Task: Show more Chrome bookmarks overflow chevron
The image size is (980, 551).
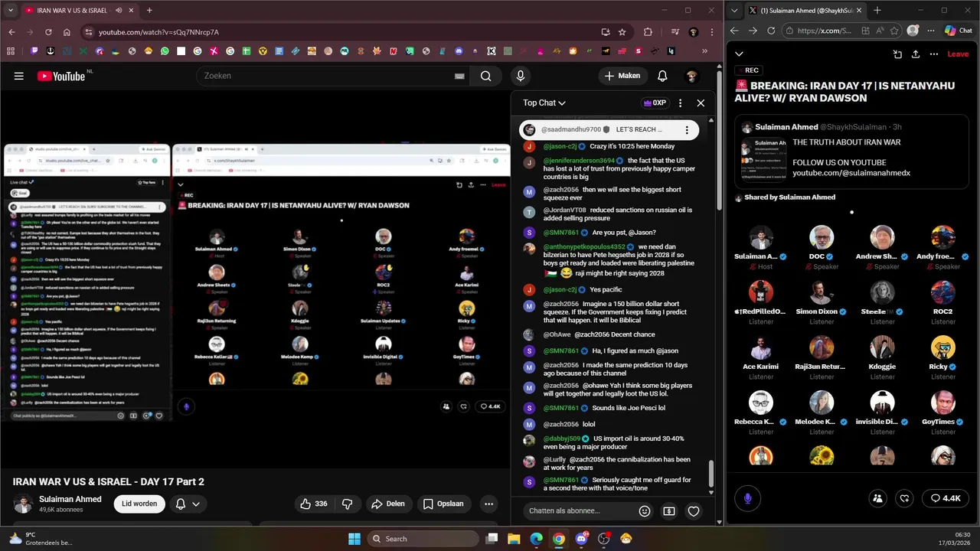Action: point(704,51)
